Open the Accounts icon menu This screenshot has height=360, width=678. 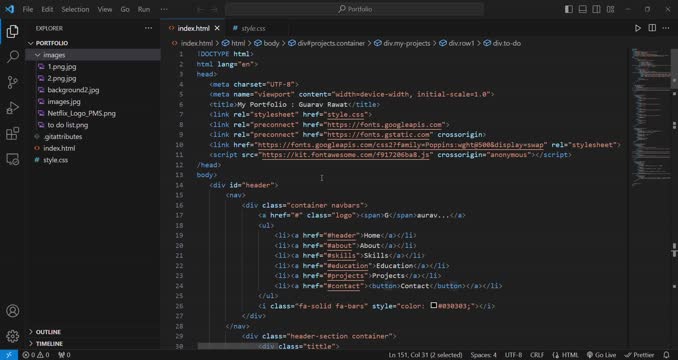(13, 311)
